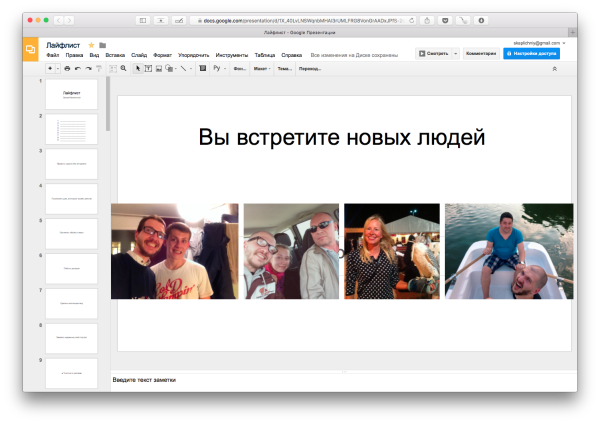Expand the dropdown arrow next to Смотреть

coord(455,53)
